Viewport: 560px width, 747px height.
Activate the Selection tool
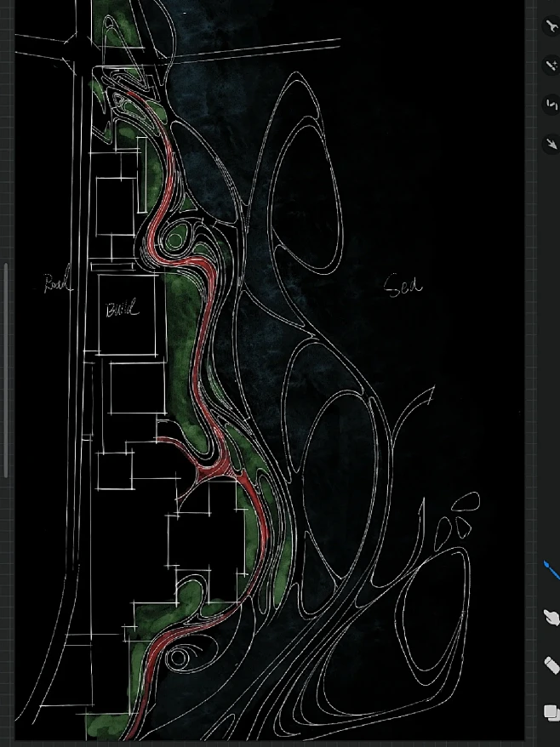click(550, 104)
